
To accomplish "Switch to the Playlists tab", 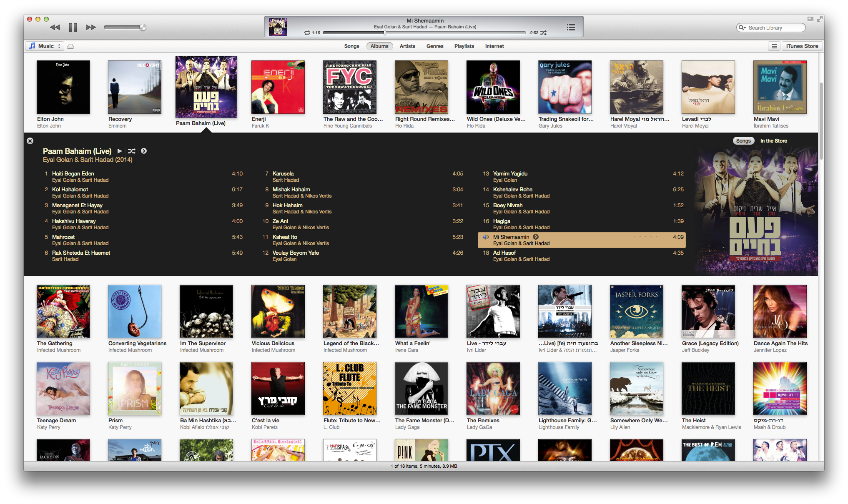I will pyautogui.click(x=464, y=46).
